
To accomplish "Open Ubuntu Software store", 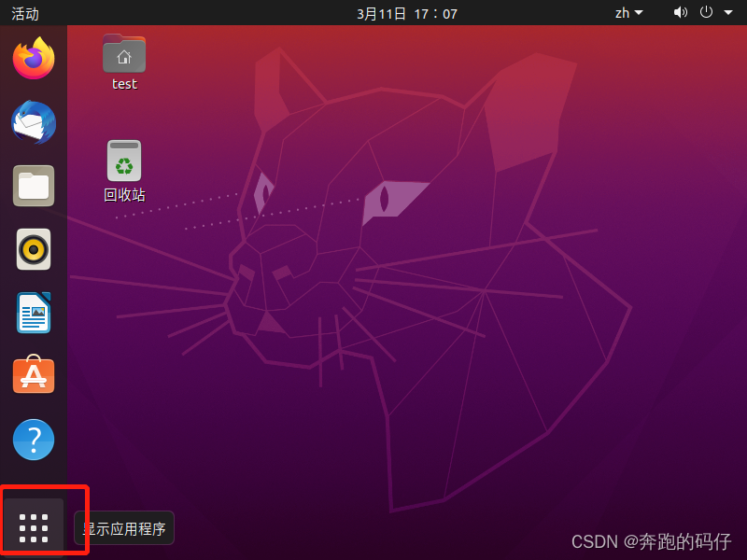I will point(34,374).
